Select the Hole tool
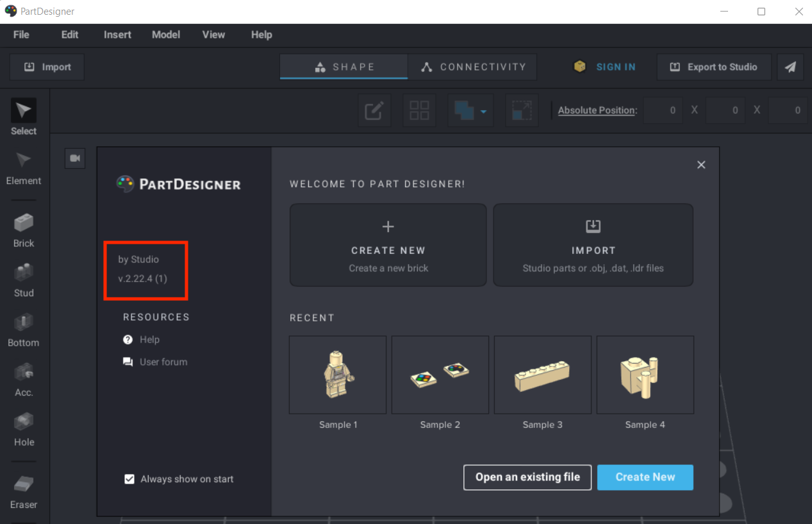This screenshot has width=812, height=524. (24, 429)
